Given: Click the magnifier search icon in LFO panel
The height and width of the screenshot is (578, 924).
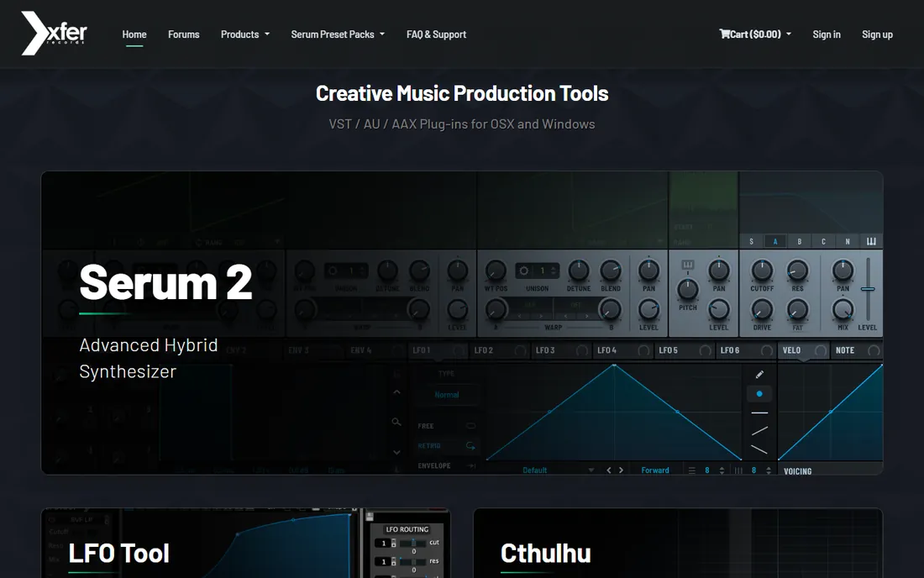Looking at the screenshot, I should coord(396,422).
